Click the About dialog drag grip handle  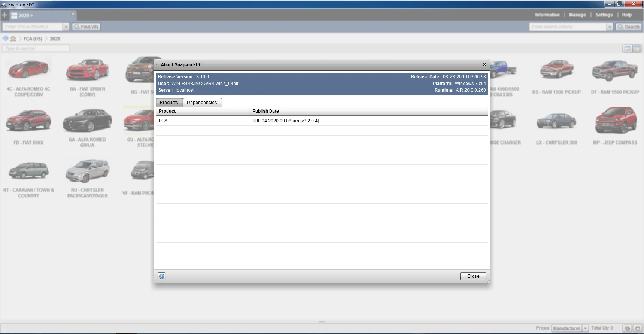[157, 65]
